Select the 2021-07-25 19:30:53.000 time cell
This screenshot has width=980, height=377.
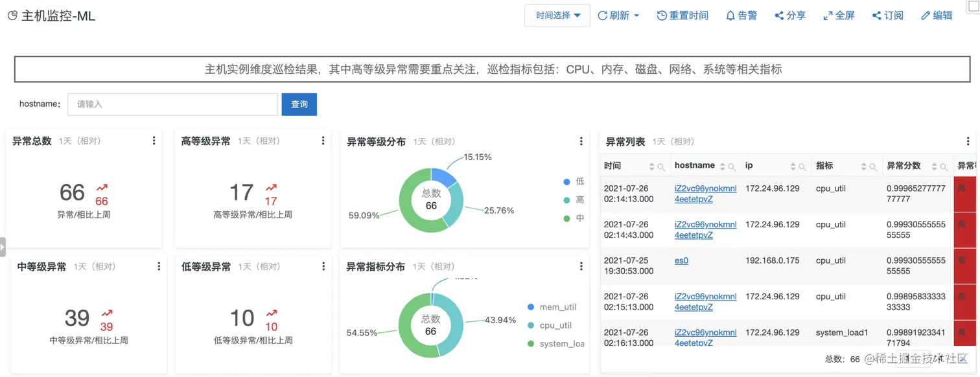pyautogui.click(x=629, y=266)
